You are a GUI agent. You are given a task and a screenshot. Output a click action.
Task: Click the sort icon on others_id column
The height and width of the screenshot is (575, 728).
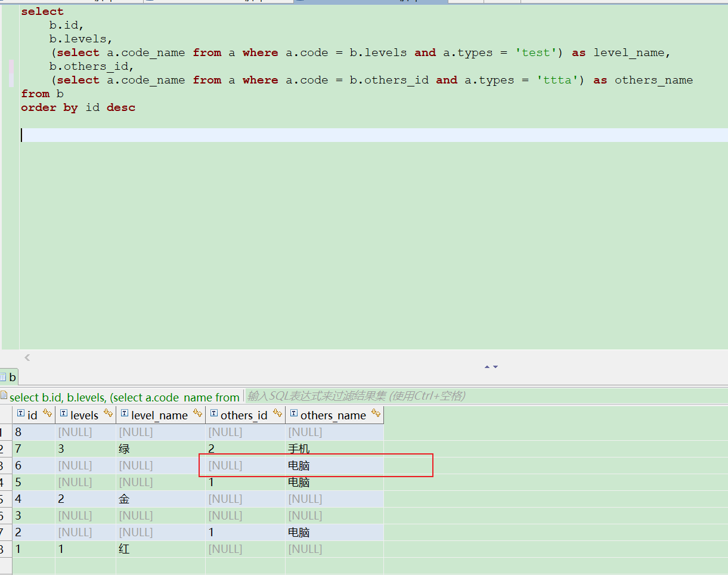(x=277, y=413)
